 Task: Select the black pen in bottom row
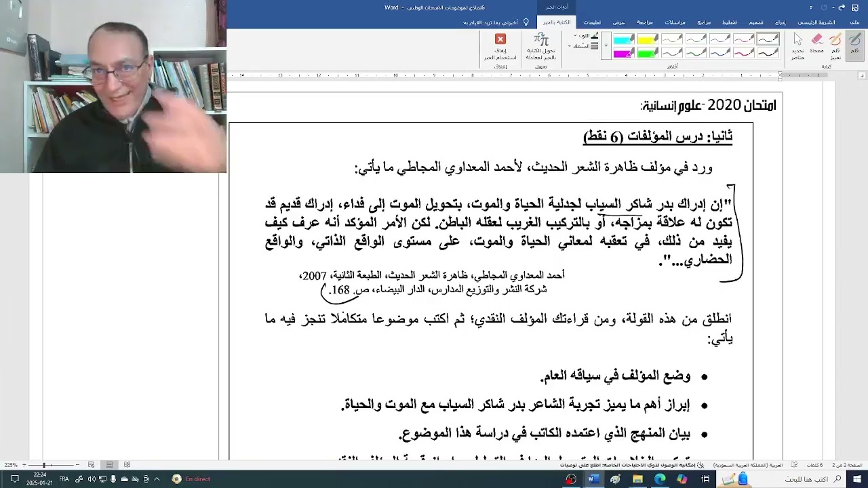768,53
